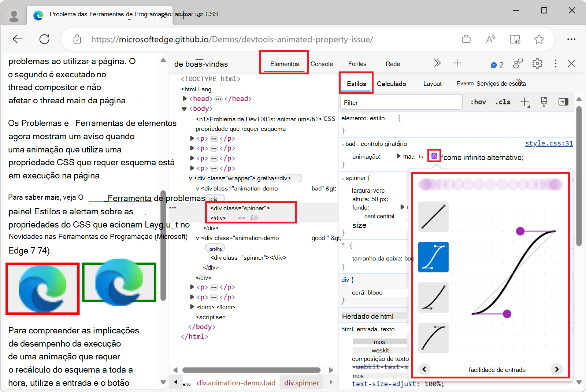Click the DevTools feedback icon
The height and width of the screenshot is (392, 586).
518,63
